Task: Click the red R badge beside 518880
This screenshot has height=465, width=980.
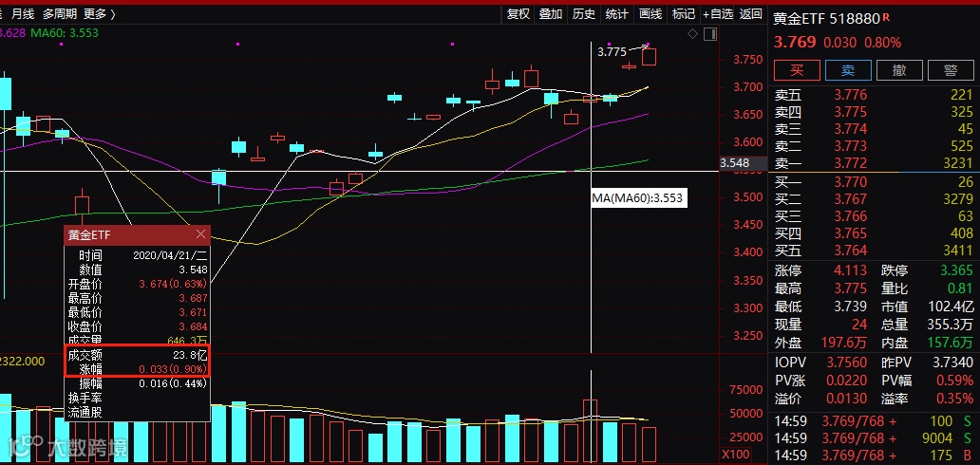Action: click(x=886, y=18)
